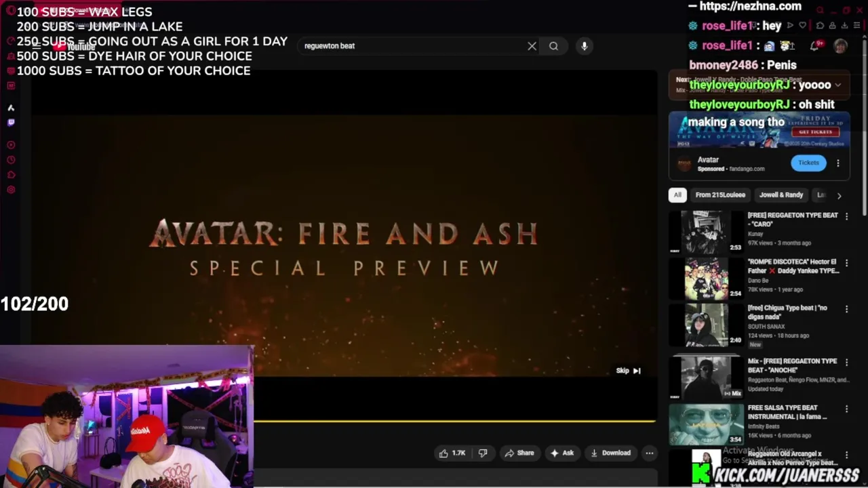Open Settings gear in Opera sidebar
The image size is (868, 488).
[x=11, y=190]
